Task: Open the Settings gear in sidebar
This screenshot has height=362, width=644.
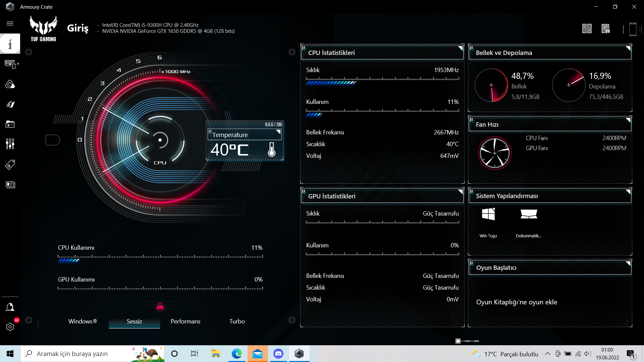Action: point(10,327)
